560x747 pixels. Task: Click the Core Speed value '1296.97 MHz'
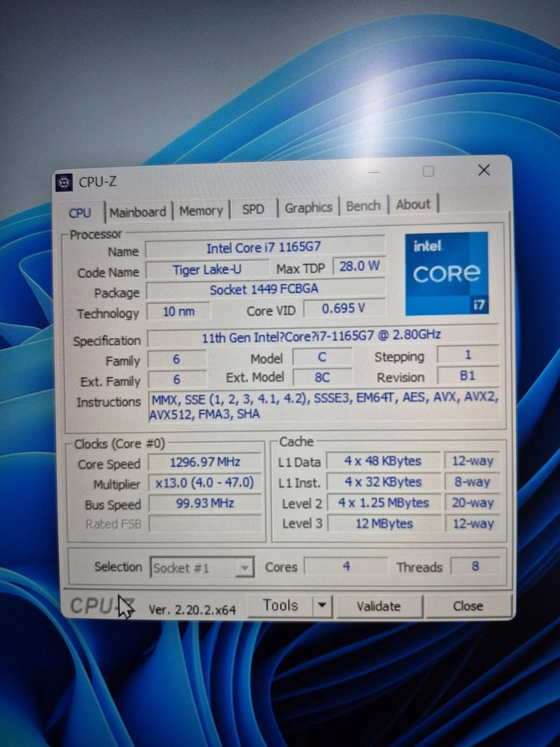205,462
